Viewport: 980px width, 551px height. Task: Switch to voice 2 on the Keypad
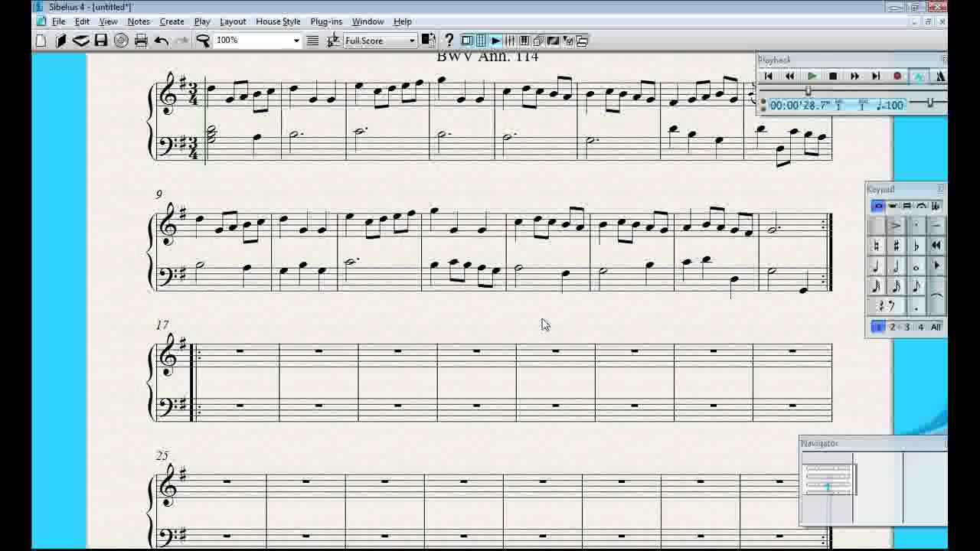pos(892,327)
